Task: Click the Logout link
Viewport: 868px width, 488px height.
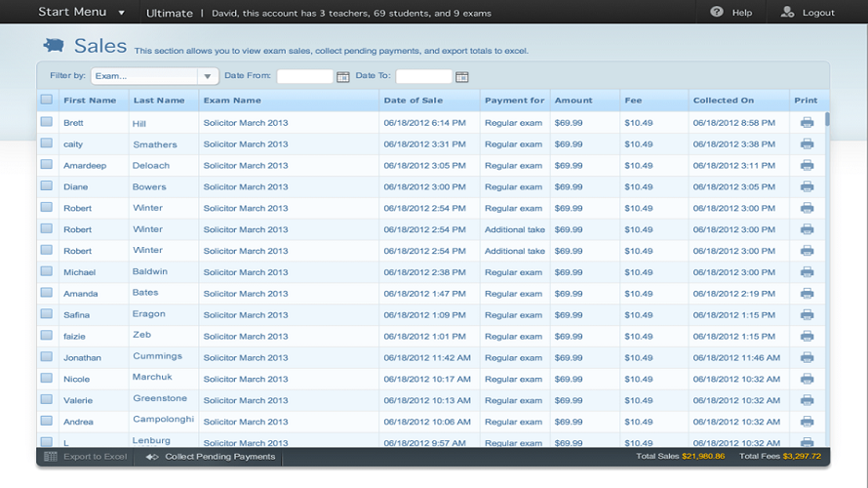Action: 818,12
